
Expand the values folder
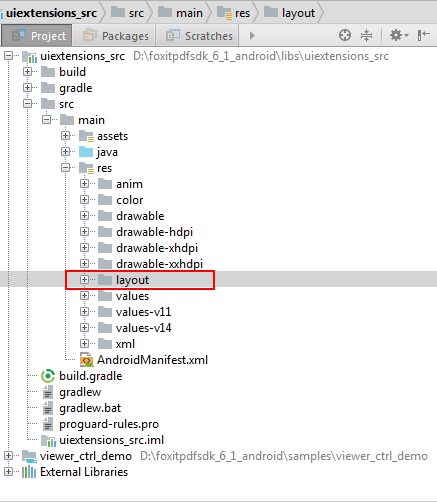85,296
